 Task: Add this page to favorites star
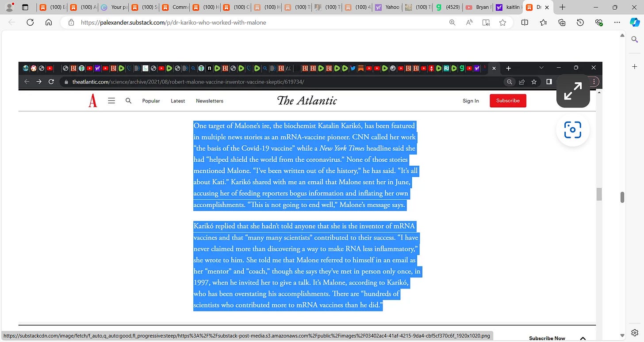coord(502,23)
